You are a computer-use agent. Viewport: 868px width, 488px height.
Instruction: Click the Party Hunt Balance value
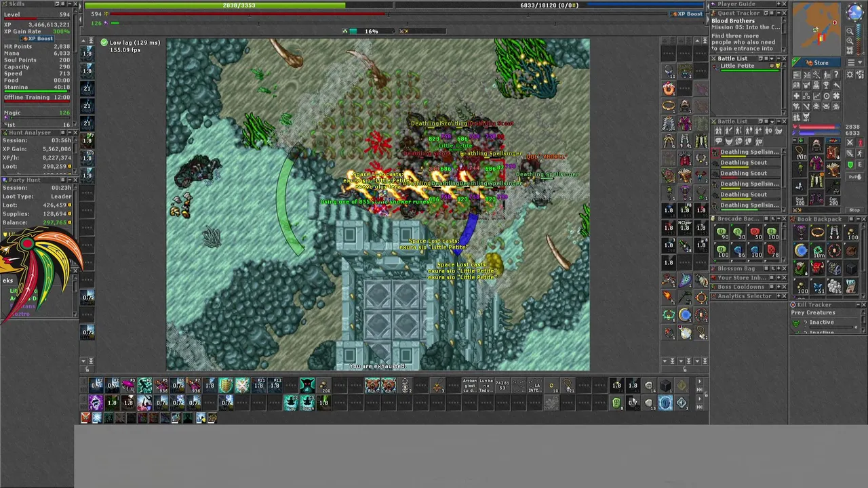56,223
